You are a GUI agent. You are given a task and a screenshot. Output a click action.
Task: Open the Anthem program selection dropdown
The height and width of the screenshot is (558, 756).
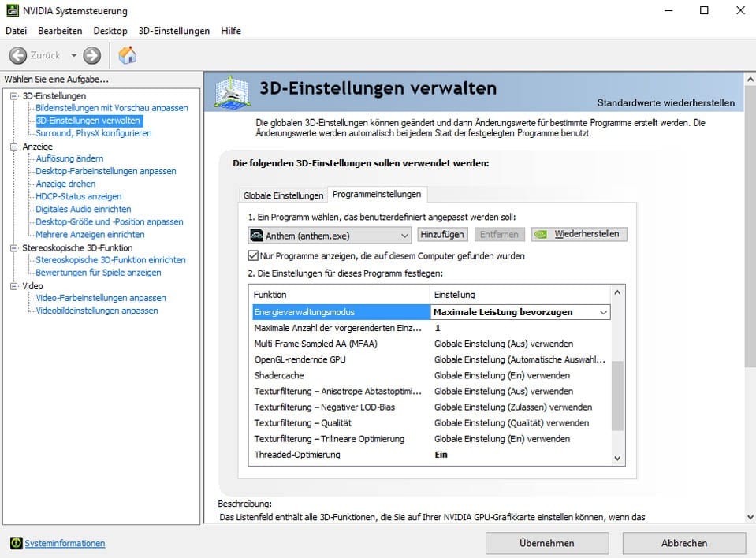tap(404, 235)
